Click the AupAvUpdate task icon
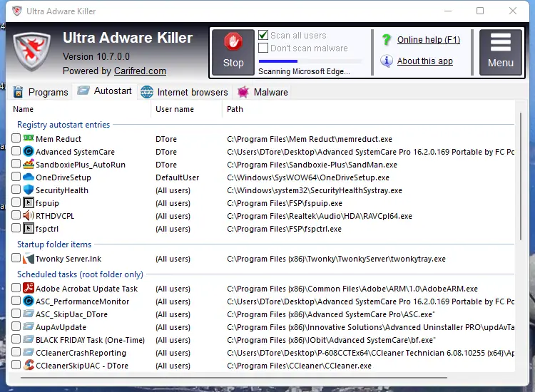The width and height of the screenshot is (535, 392). coord(29,326)
